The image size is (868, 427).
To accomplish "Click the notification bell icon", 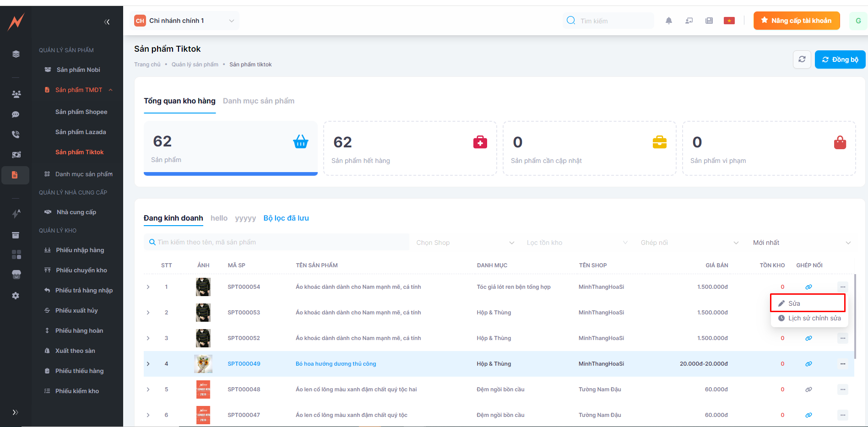I will coord(669,21).
